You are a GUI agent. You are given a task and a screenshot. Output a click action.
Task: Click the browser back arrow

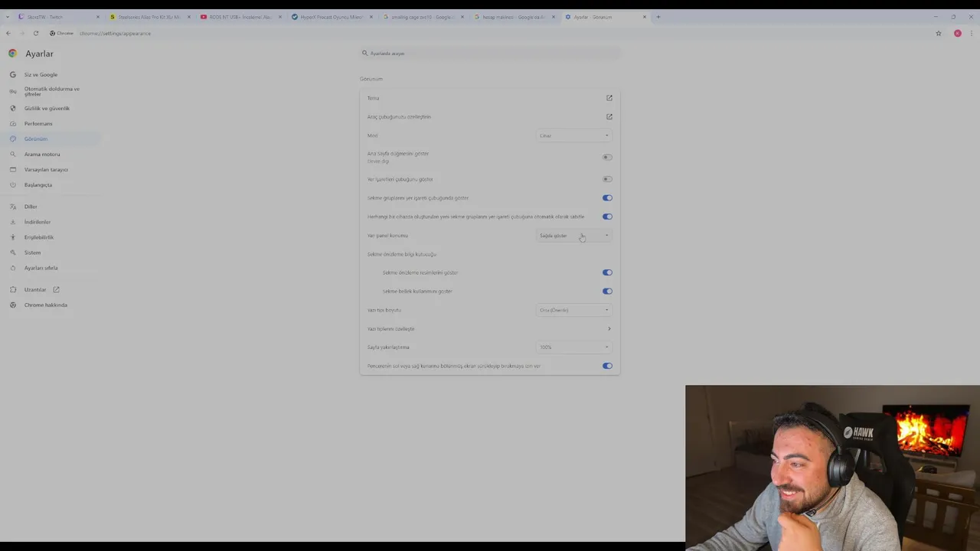[x=8, y=33]
